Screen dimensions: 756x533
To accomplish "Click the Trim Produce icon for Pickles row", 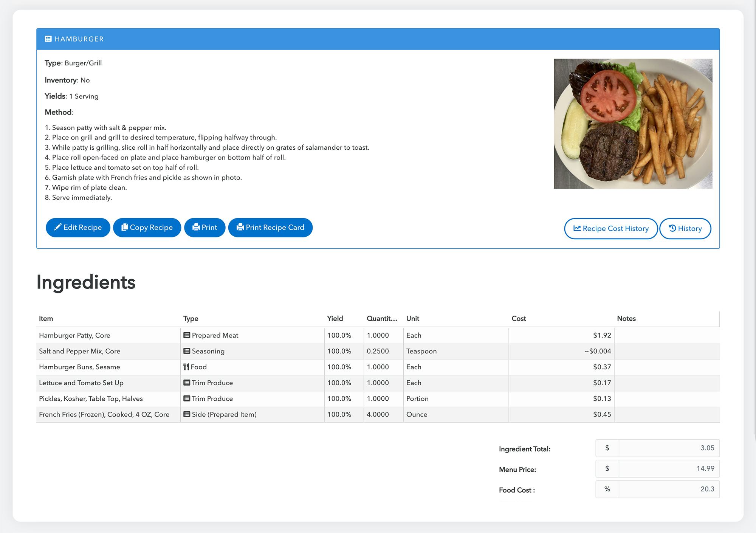I will point(186,398).
